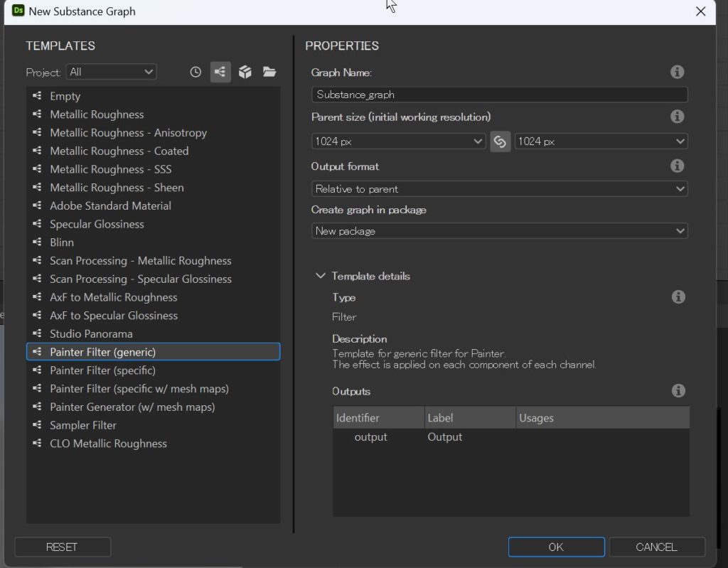Viewport: 728px width, 568px height.
Task: Collapse the Template details section
Action: coord(321,276)
